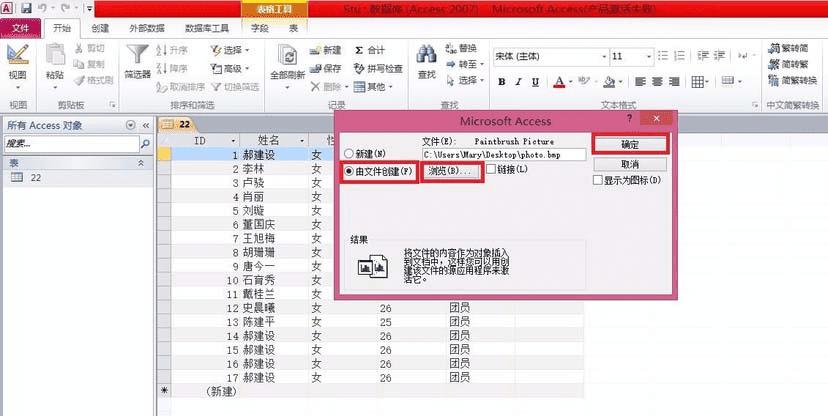Open the font color dropdown arrow
Screen dimensions: 828x416
pos(571,82)
